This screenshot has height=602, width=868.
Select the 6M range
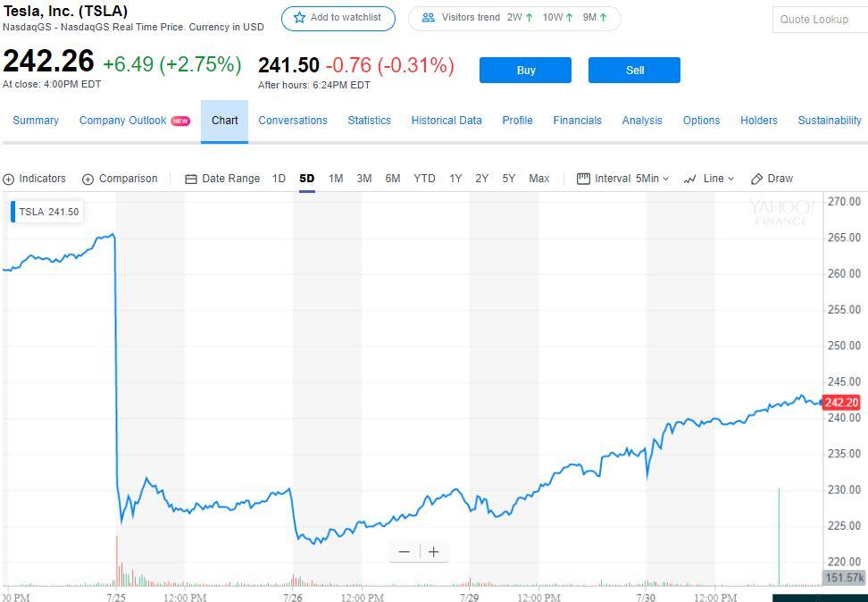tap(393, 179)
